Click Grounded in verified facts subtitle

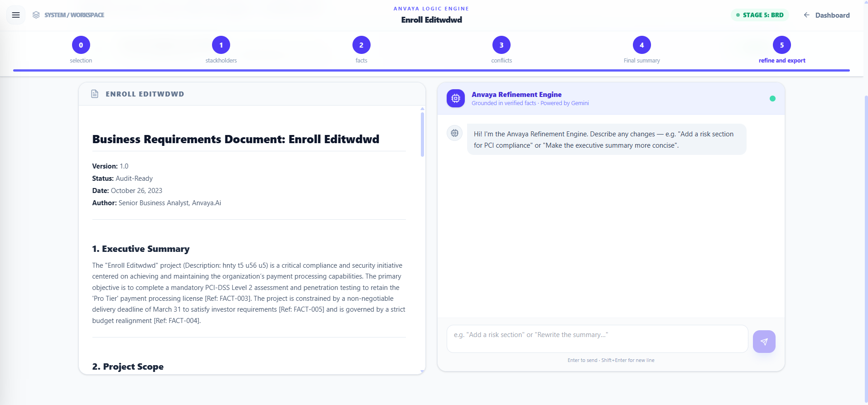(530, 103)
